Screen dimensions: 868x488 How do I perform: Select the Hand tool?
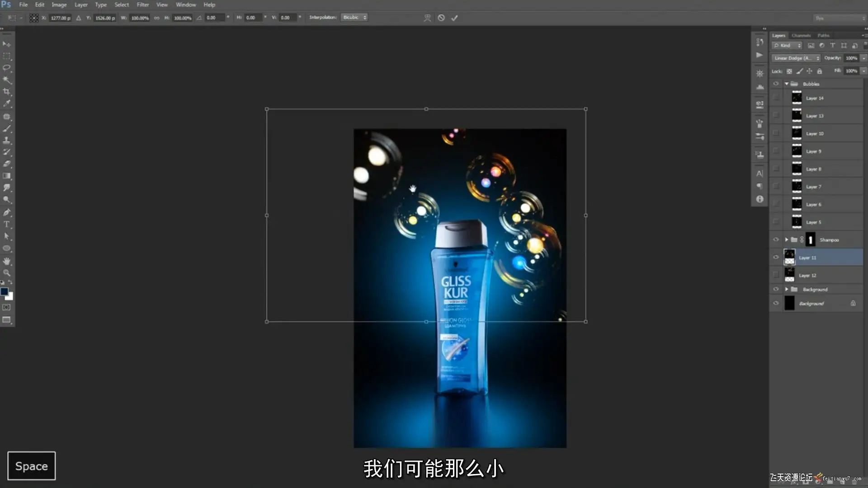click(6, 261)
